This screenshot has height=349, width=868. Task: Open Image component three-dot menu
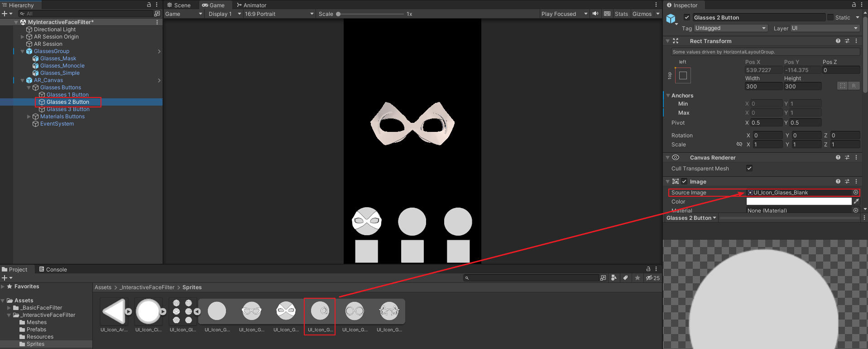tap(856, 181)
